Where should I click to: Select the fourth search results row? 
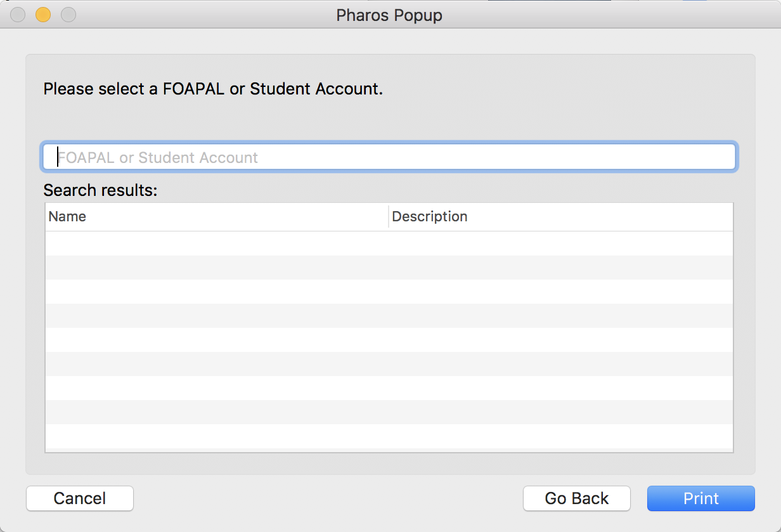point(389,316)
